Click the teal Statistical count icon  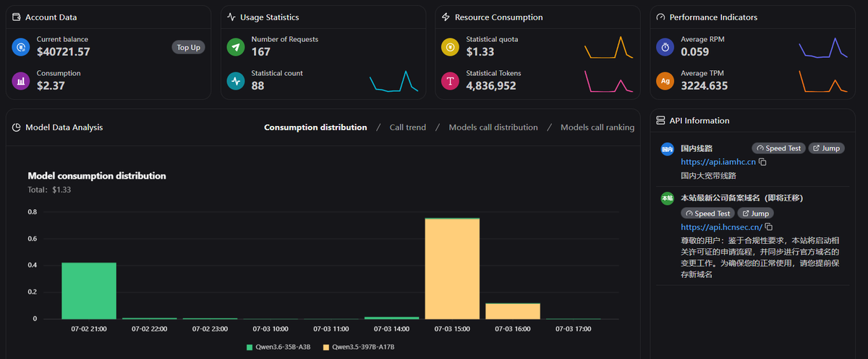click(235, 81)
